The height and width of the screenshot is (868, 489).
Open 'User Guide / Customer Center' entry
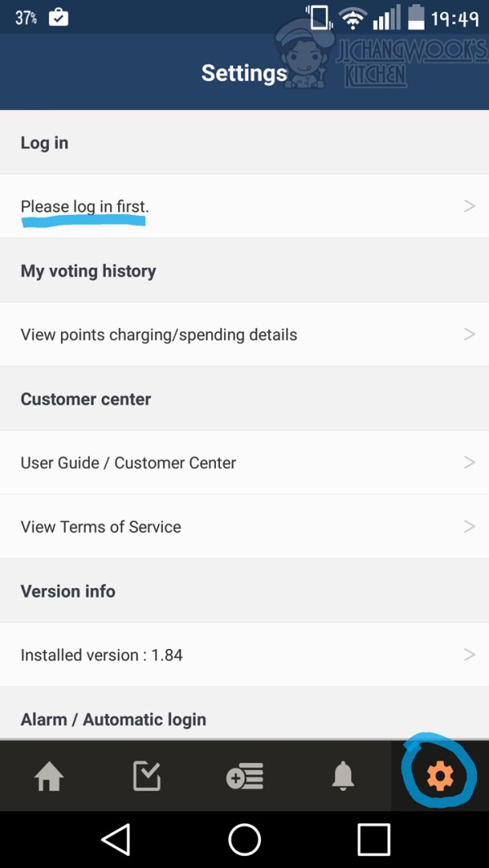128,462
